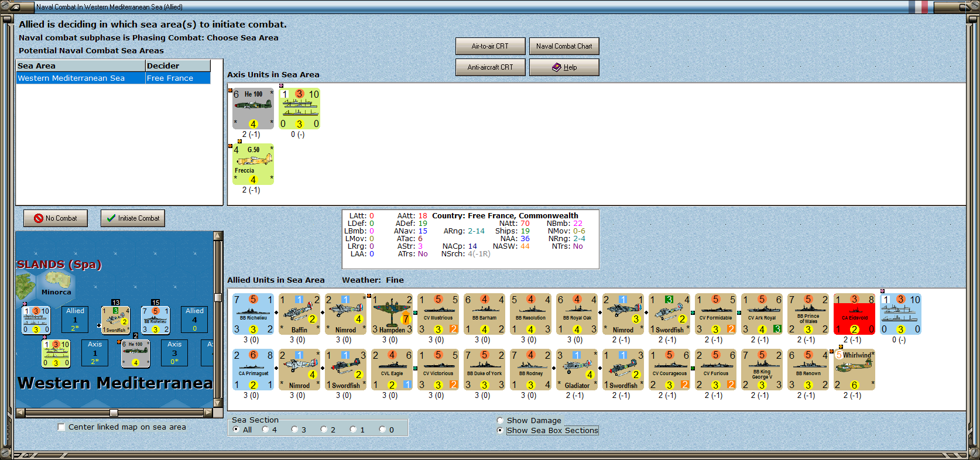Click the mini-map vertical scrollbar up arrow
Image resolution: width=980 pixels, height=460 pixels.
click(x=218, y=236)
